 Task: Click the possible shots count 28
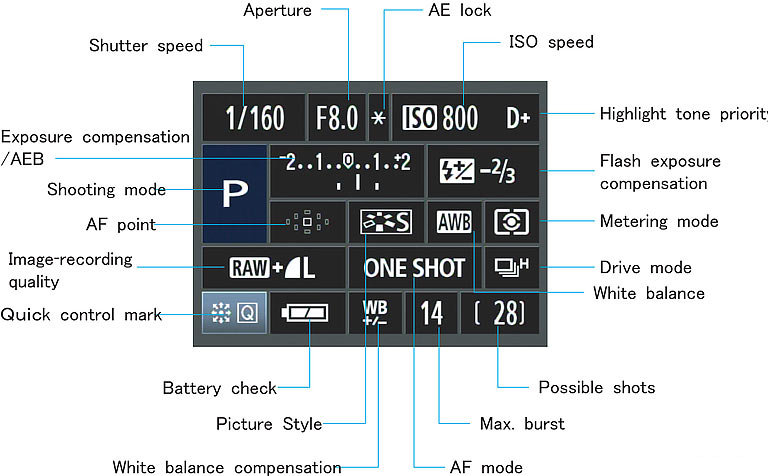point(500,314)
